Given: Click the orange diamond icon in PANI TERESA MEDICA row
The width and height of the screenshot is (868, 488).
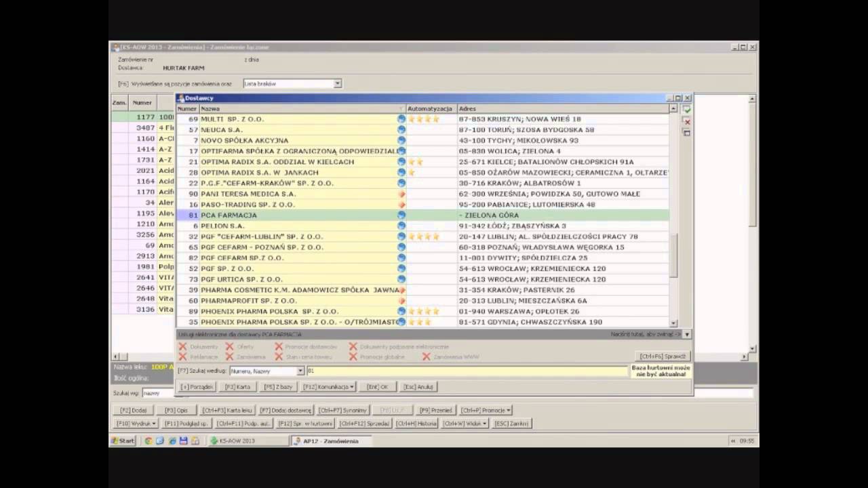Looking at the screenshot, I should 401,194.
